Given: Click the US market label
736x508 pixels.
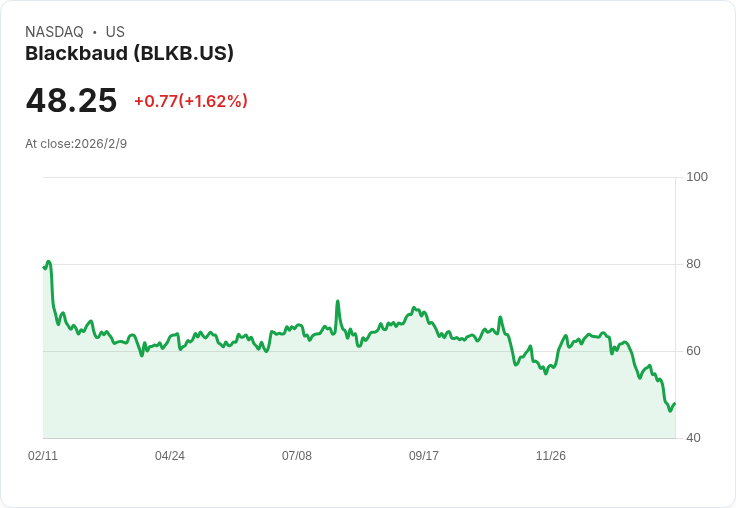Looking at the screenshot, I should tap(115, 32).
